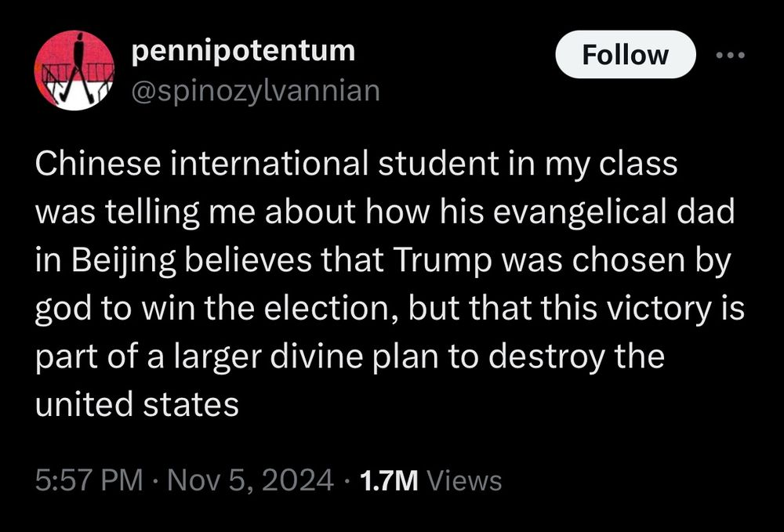Click the word "Beijing" in the tweet
784x532 pixels.
point(124,261)
